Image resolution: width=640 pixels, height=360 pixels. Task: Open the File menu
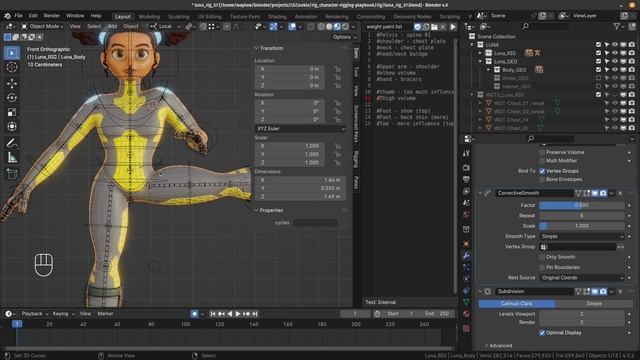pos(18,16)
